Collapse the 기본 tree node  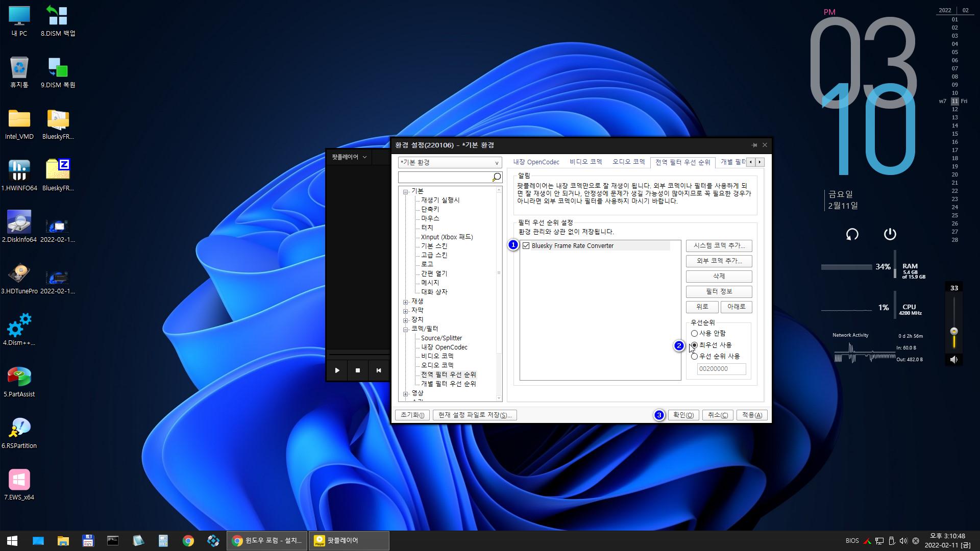coord(406,192)
